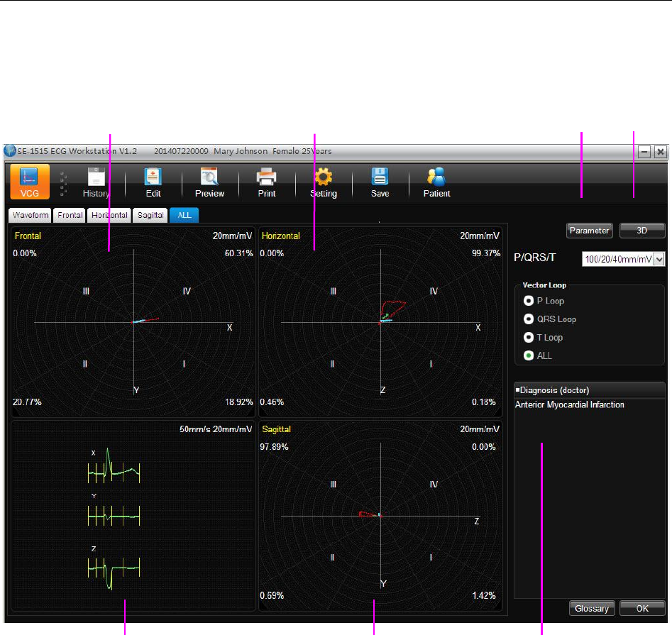Screen dimensions: 672x635
Task: Click the Anterior Myocardial Infarction diagnosis text
Action: coord(570,405)
